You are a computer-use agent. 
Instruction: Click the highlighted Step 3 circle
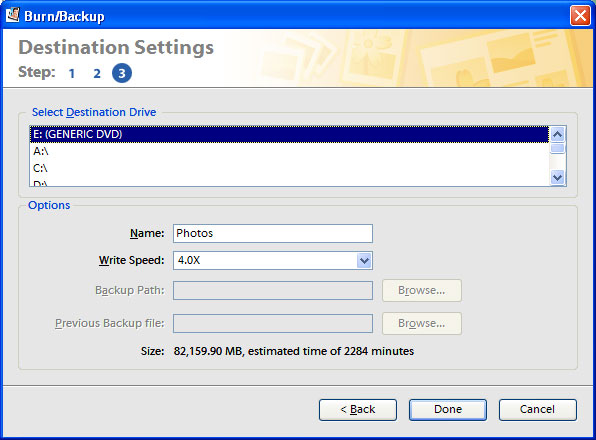coord(122,73)
